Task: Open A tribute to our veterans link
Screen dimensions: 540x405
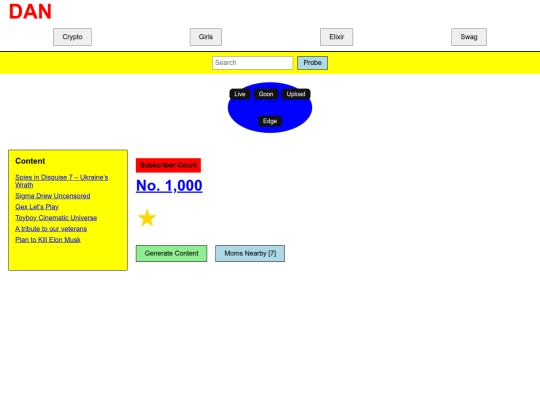Action: pyautogui.click(x=51, y=229)
